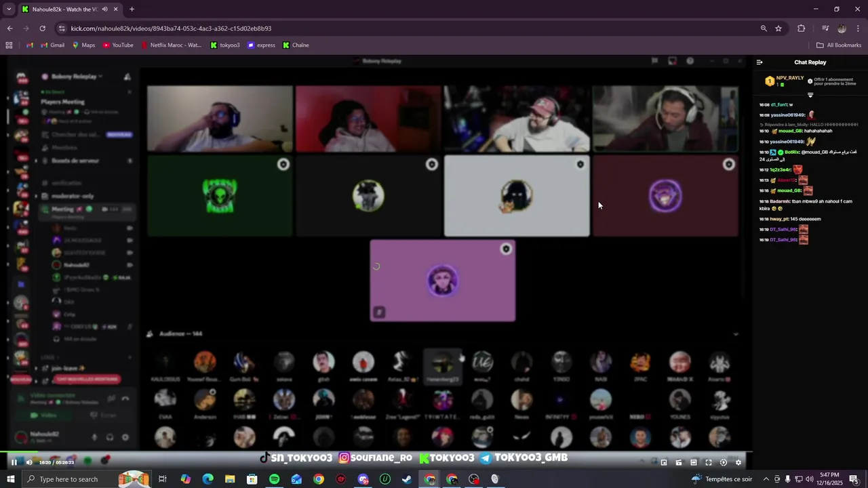Open the zoom indicator in address bar
Viewport: 868px width, 488px height.
764,28
